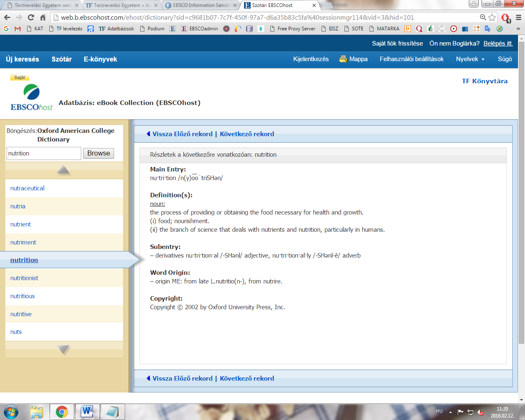525x420 pixels.
Task: Open Új keresés in the EBSCO menu
Action: (23, 59)
